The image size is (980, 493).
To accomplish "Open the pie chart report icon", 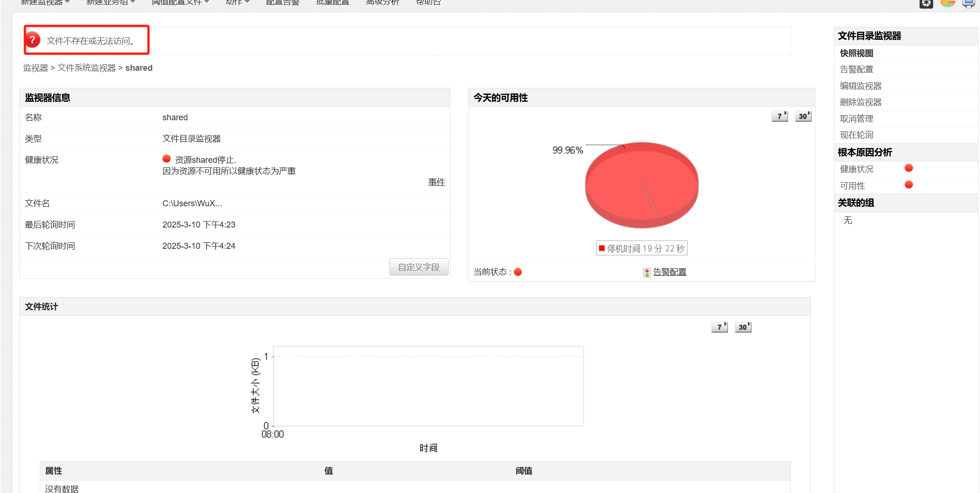I will (x=948, y=3).
